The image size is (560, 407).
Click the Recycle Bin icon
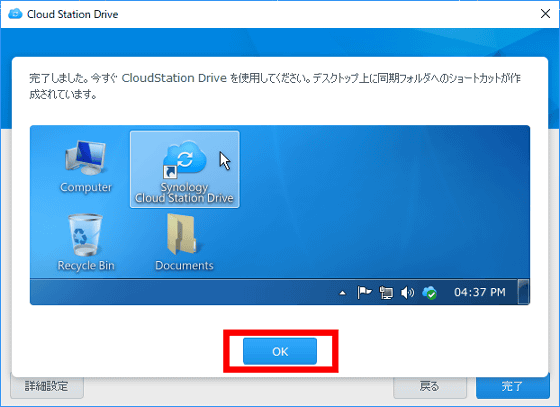[86, 243]
